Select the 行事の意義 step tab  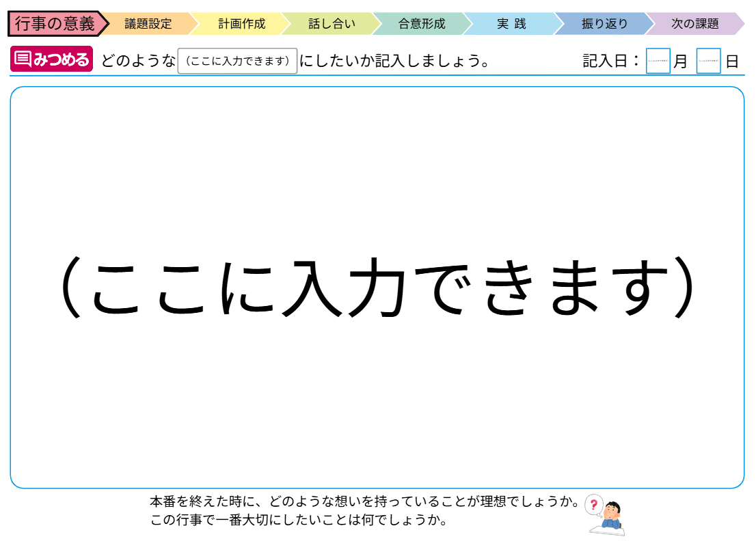click(x=55, y=24)
